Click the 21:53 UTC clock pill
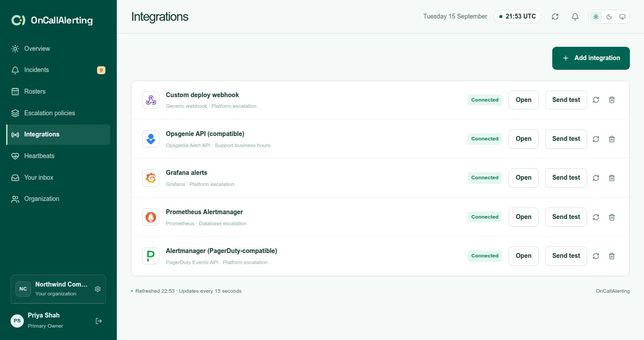Screen dimensions: 644x340 [517, 17]
